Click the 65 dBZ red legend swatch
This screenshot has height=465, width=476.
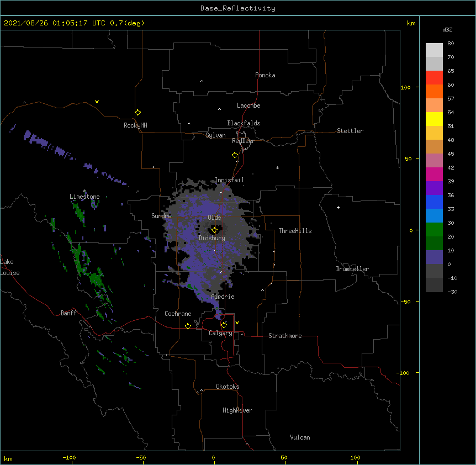click(x=434, y=78)
